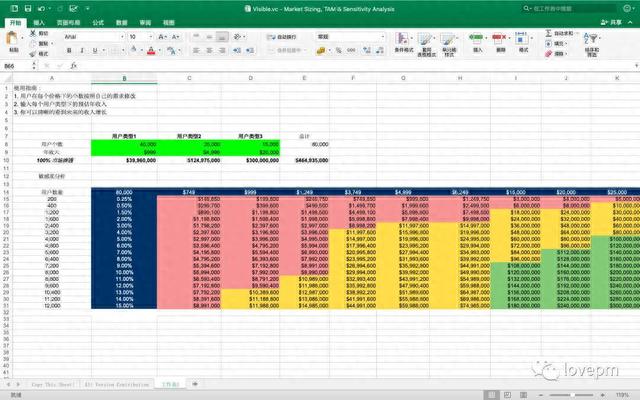Screen dimensions: 640x400
Task: Click the Share button
Action: pos(611,22)
